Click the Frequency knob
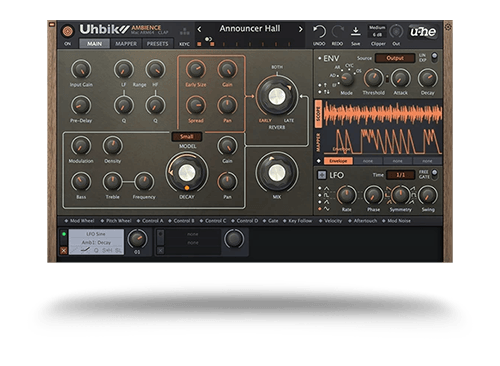500x366 pixels. [x=144, y=182]
